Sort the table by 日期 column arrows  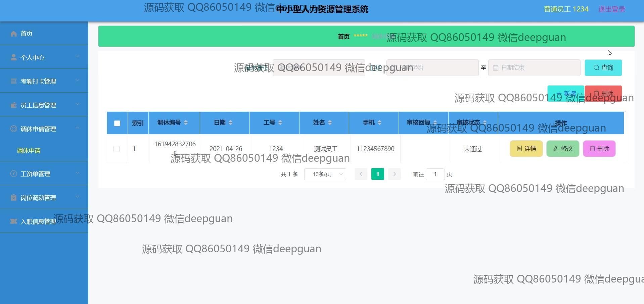[230, 123]
